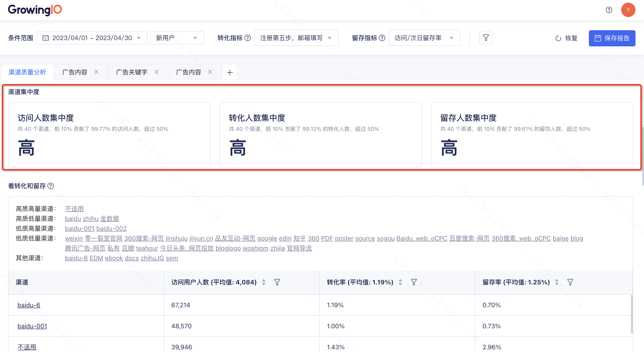The width and height of the screenshot is (644, 352).
Task: Switch to 广告关键字 tab
Action: click(x=132, y=72)
